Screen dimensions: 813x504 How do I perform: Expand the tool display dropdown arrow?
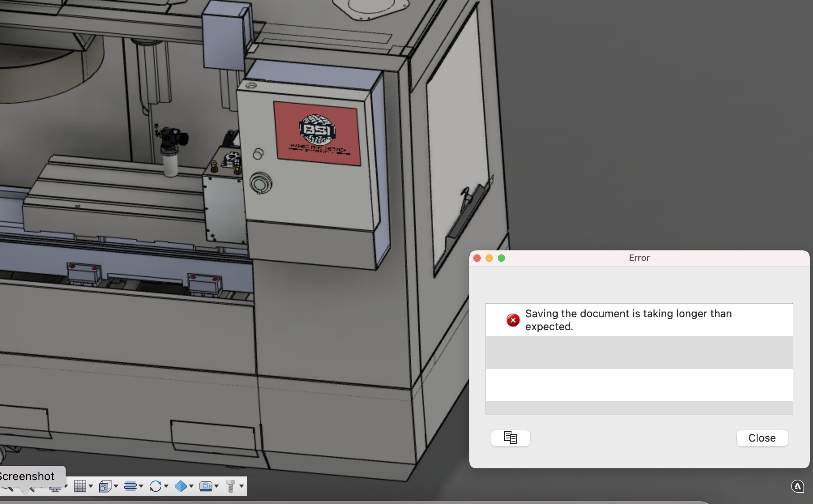point(242,486)
